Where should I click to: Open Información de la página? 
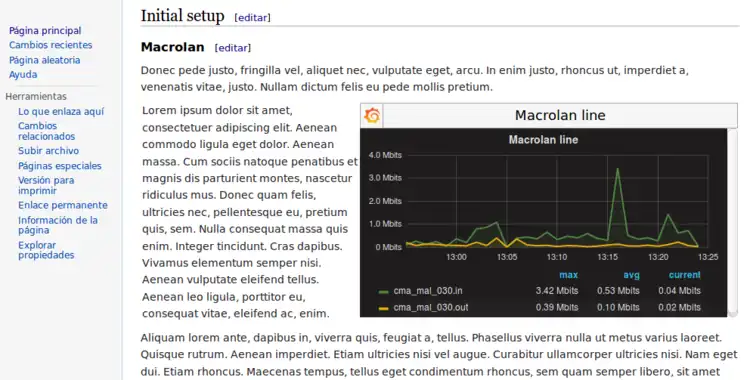58,225
